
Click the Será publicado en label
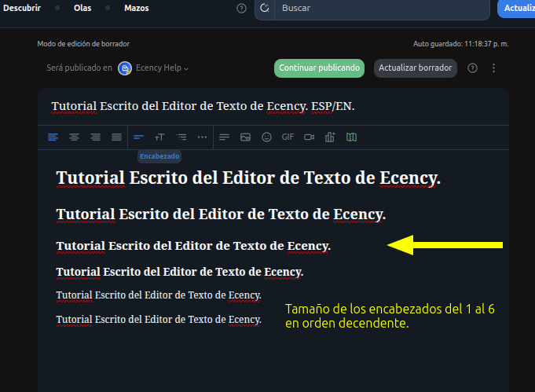click(79, 68)
